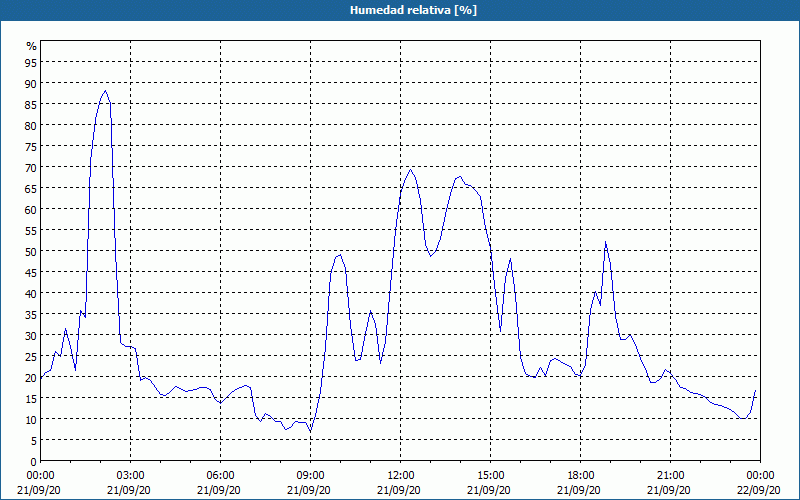Click the 03:00 x-axis time label
The height and width of the screenshot is (500, 800).
[x=131, y=476]
